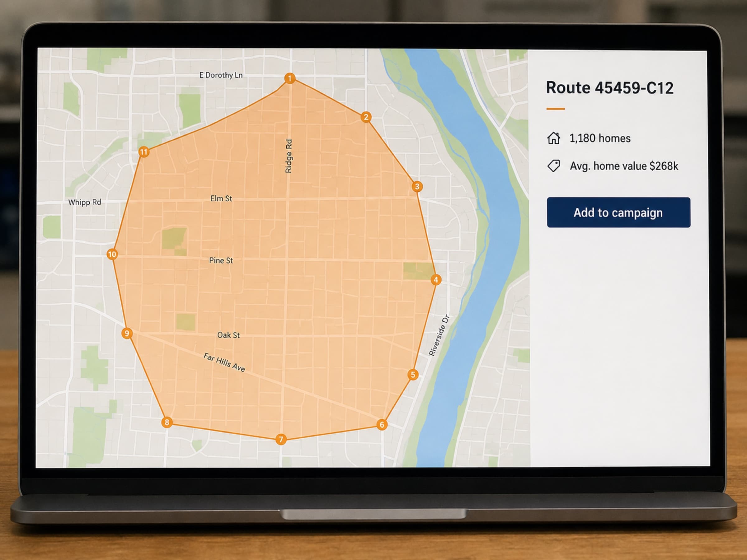Click vertex marker 9 near Oak St
This screenshot has width=747, height=560.
127,334
